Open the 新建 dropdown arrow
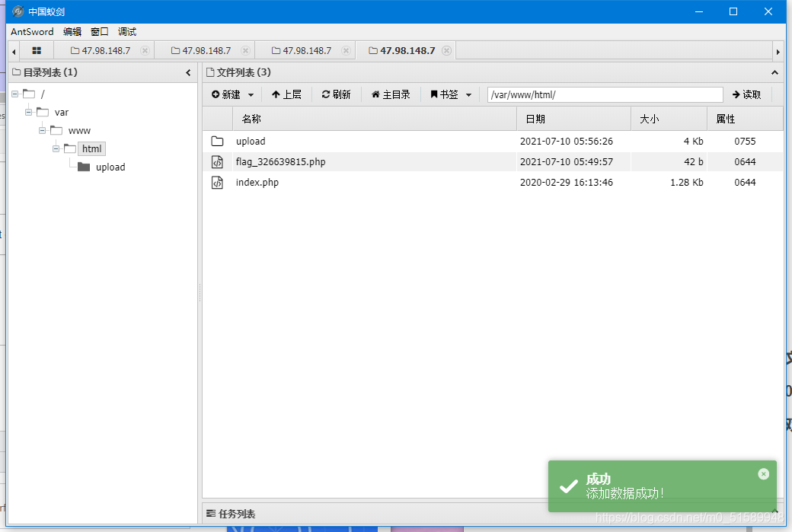 tap(251, 94)
